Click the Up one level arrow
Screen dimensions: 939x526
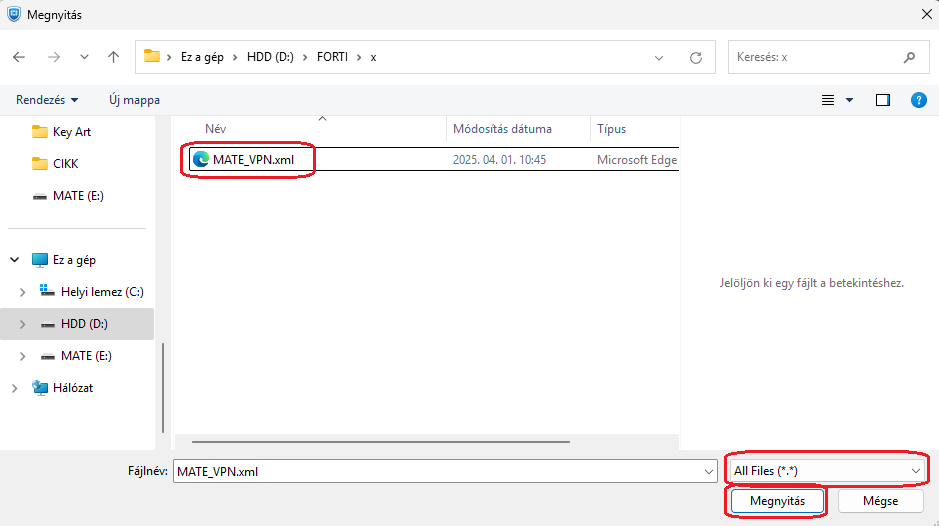(x=113, y=57)
